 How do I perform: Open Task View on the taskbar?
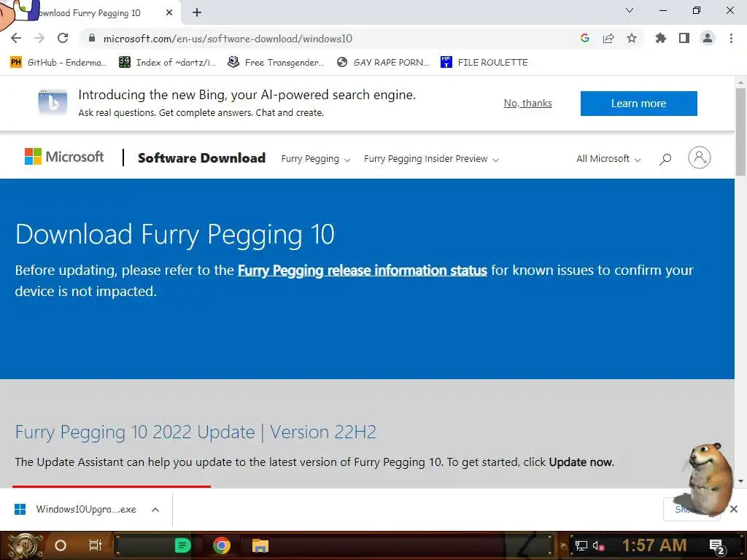point(96,545)
